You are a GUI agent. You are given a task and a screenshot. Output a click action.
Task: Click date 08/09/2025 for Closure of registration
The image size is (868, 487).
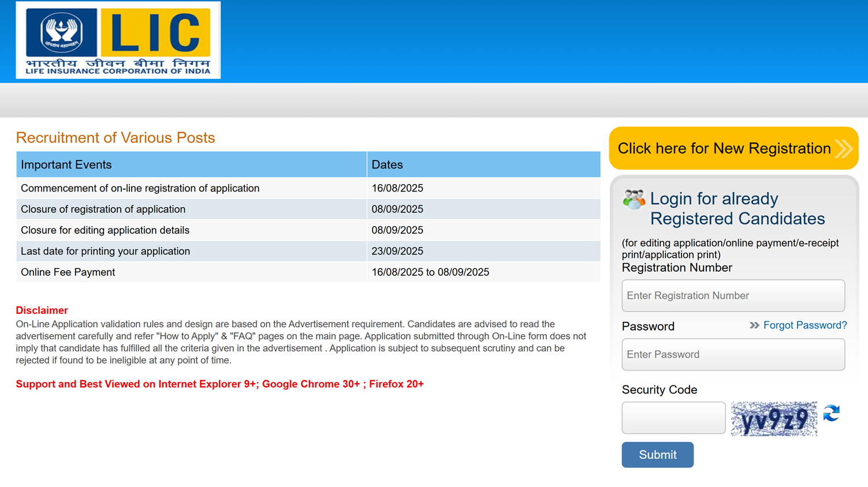(397, 209)
